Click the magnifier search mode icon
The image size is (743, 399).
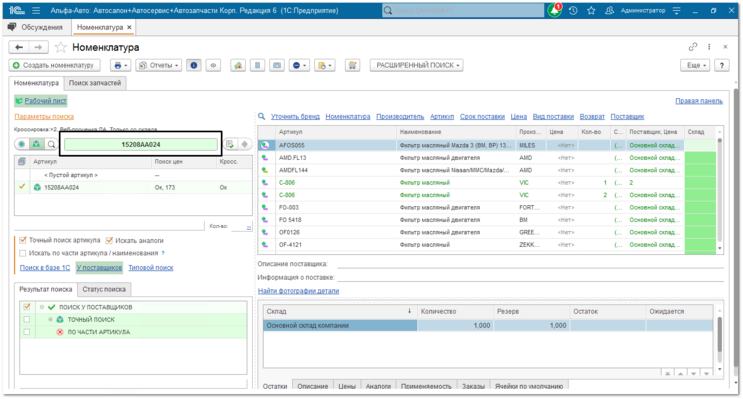[x=51, y=144]
